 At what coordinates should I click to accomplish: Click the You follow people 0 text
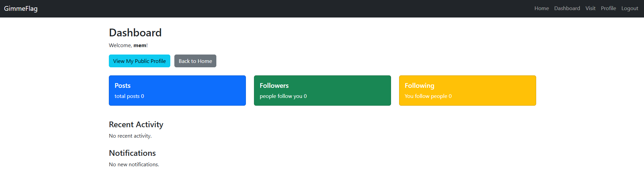coord(428,96)
